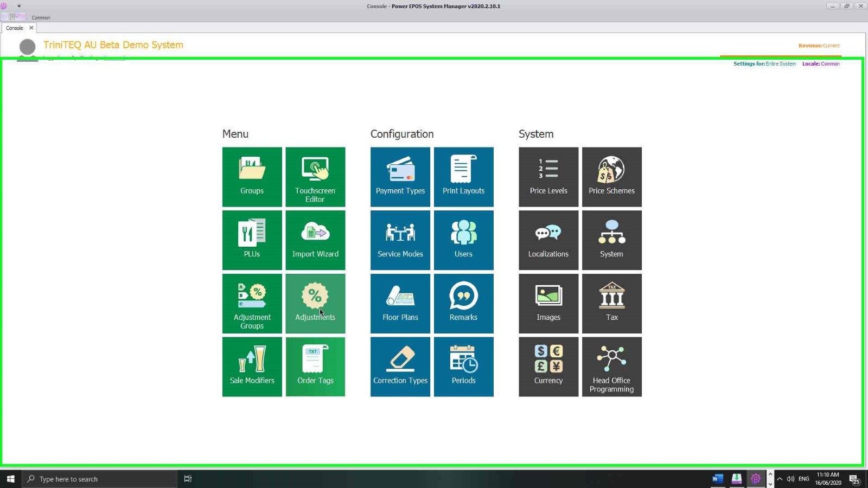Open the volume control in tray
Image resolution: width=868 pixels, height=488 pixels.
pos(790,479)
